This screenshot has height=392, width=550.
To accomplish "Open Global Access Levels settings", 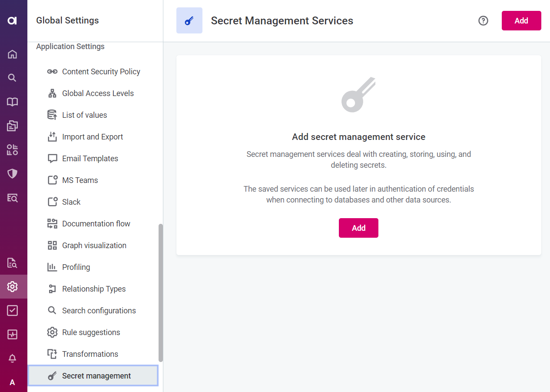I will pos(98,93).
